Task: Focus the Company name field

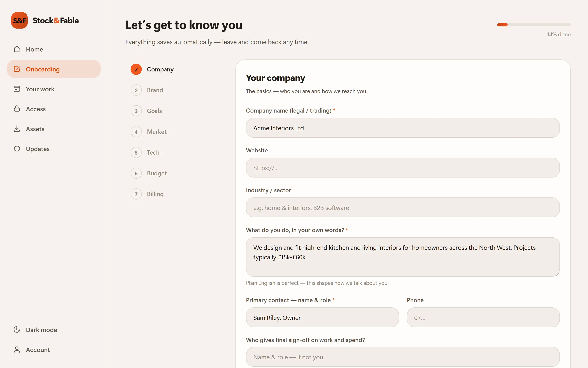Action: click(403, 128)
